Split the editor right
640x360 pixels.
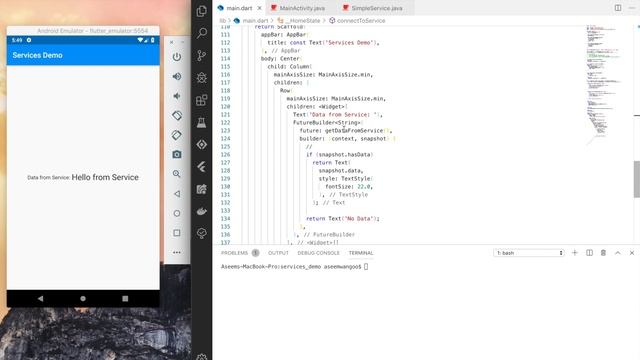[618, 8]
